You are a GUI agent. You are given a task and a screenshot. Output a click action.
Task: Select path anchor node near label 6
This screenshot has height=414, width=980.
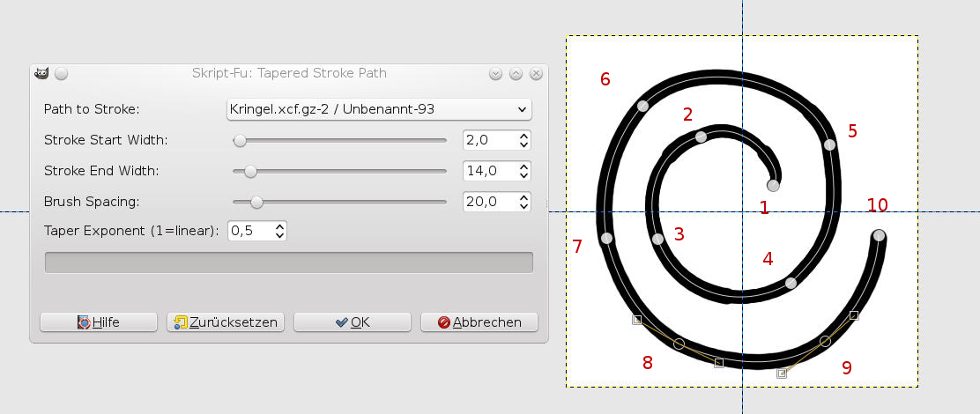pos(642,107)
